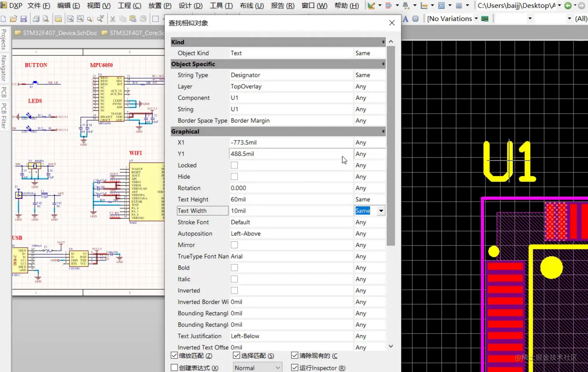Open the PCB Filter side panel tab
This screenshot has width=588, height=372.
[x=4, y=116]
